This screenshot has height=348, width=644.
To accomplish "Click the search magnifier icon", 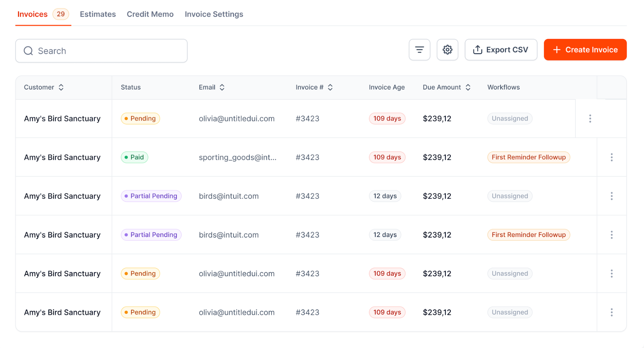I will point(28,51).
